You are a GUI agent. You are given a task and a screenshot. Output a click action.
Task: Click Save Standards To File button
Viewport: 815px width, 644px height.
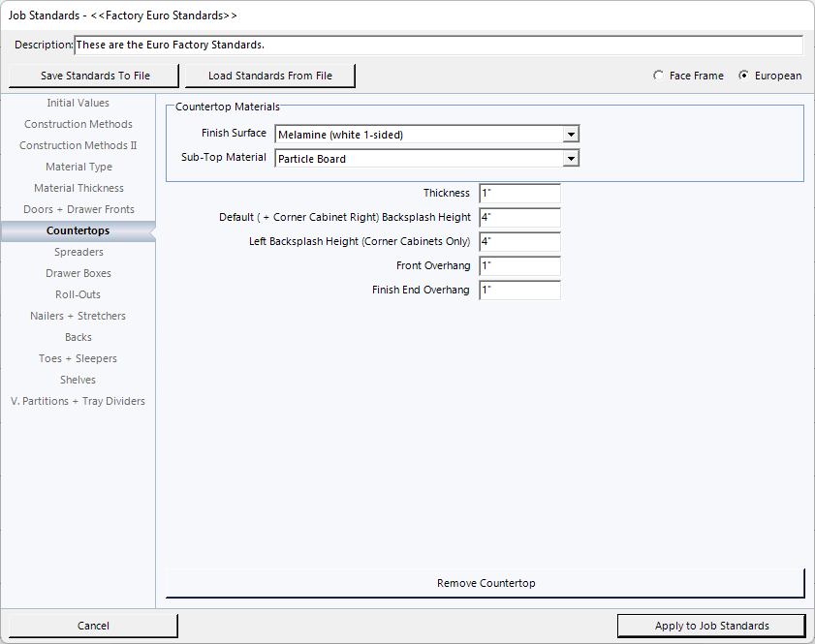tap(95, 76)
